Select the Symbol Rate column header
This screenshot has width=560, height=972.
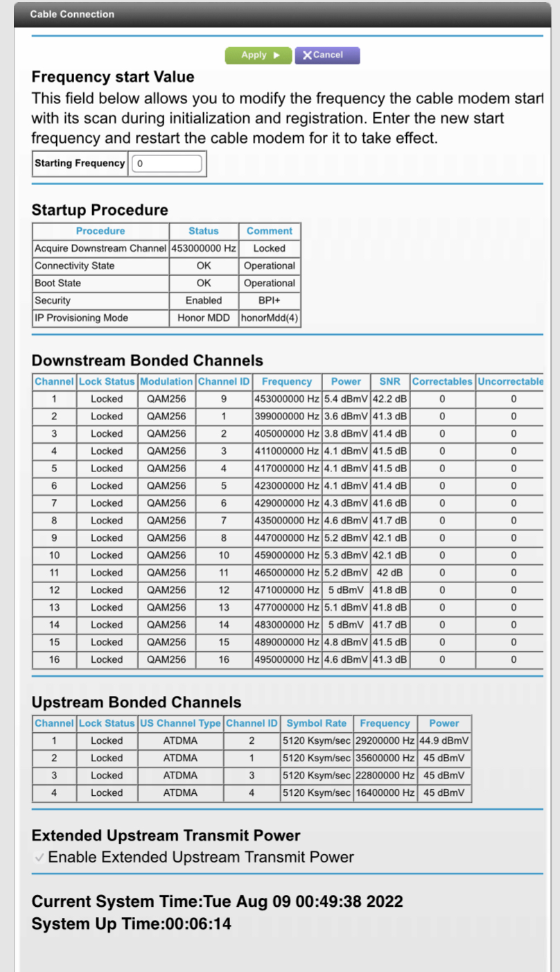(316, 723)
